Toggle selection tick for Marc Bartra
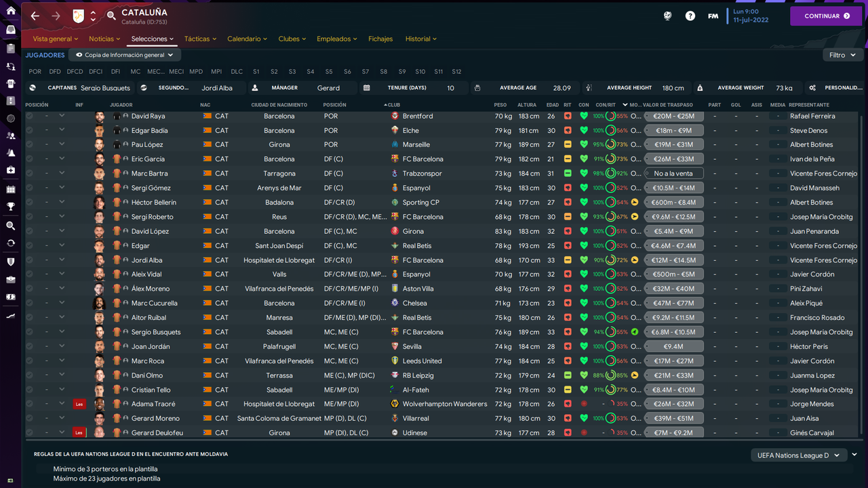 pos(29,174)
